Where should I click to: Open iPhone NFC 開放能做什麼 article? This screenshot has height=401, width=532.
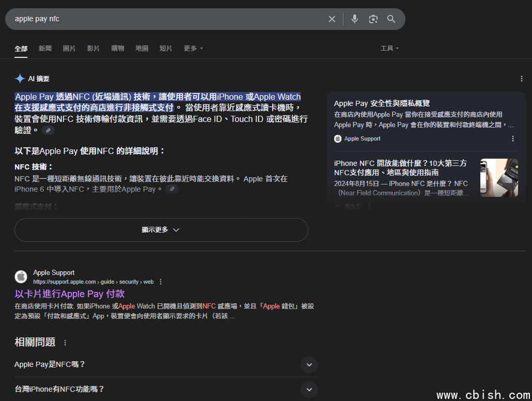(400, 168)
